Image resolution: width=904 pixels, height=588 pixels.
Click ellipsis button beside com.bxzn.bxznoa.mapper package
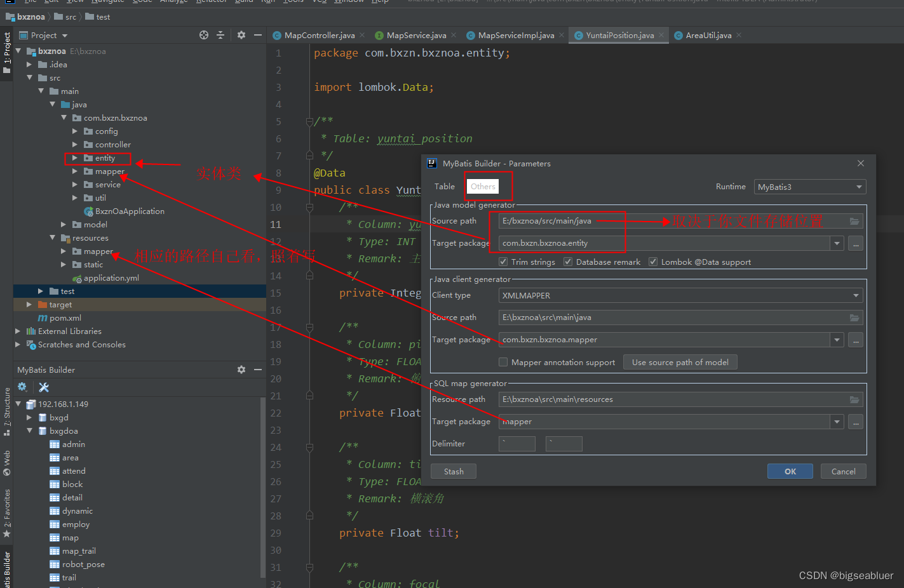pos(856,340)
